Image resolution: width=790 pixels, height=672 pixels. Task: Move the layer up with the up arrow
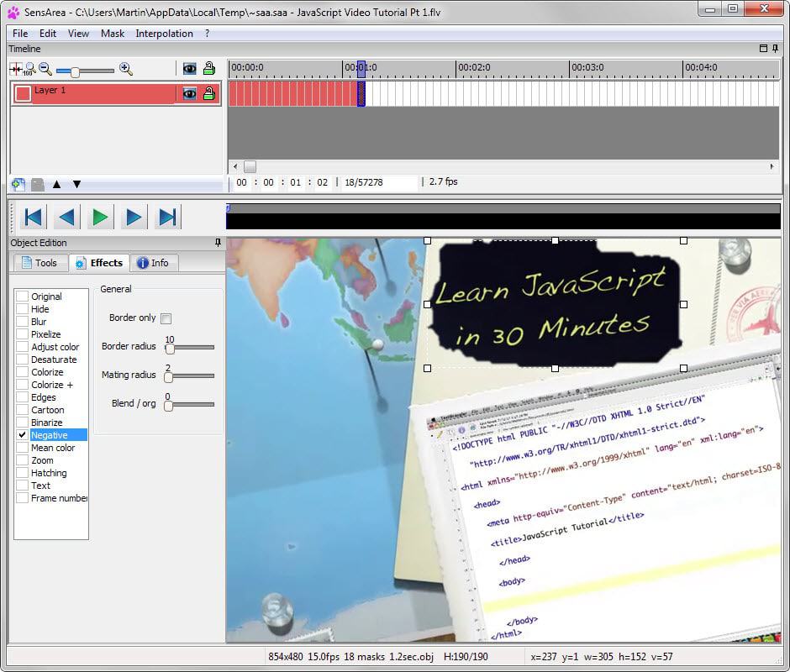point(57,184)
